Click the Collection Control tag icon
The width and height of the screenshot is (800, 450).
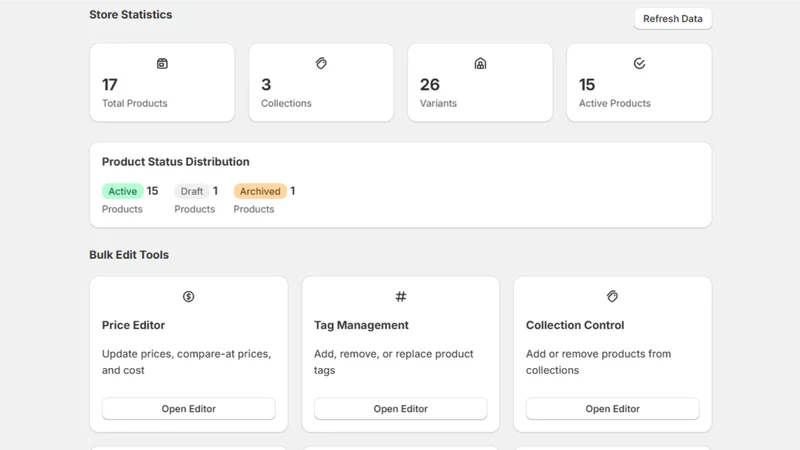pyautogui.click(x=612, y=296)
